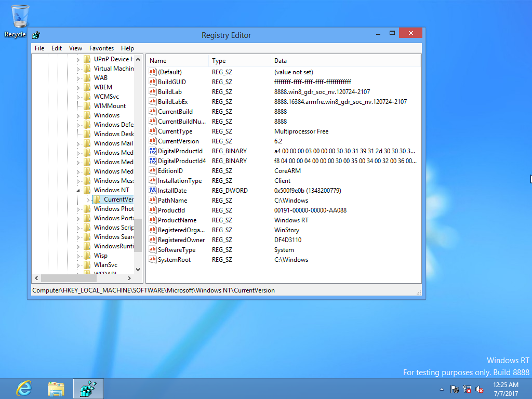This screenshot has width=532, height=399.
Task: Select the Windows Mail registry key
Action: tap(113, 143)
